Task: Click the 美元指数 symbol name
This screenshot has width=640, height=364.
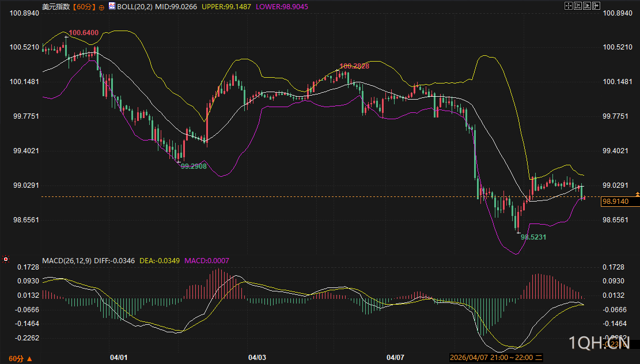Action: [56, 7]
